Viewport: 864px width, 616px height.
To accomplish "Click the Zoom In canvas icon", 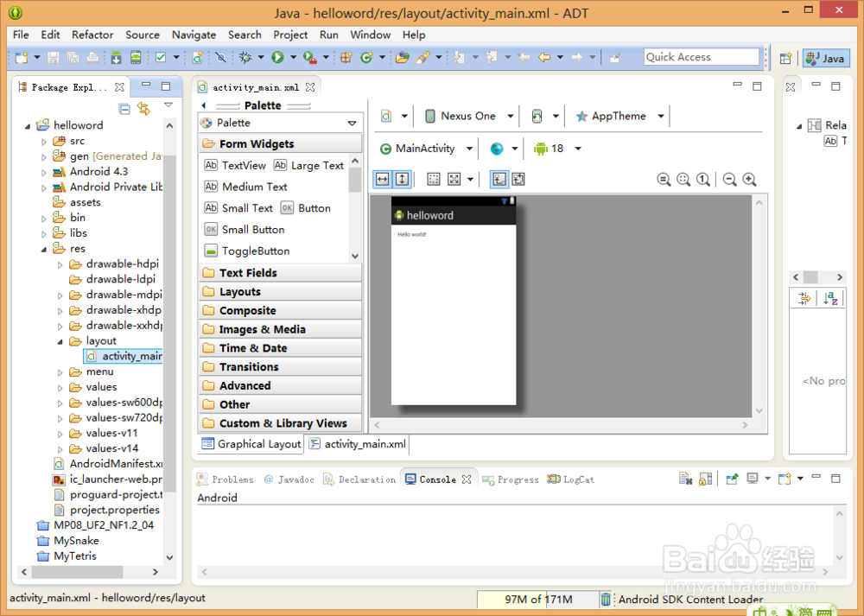I will tap(749, 180).
